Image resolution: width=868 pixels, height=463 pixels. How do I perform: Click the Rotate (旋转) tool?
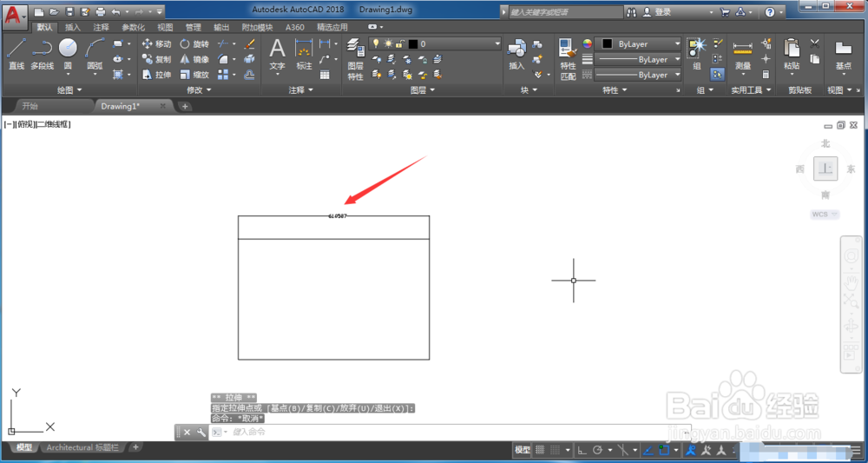194,43
